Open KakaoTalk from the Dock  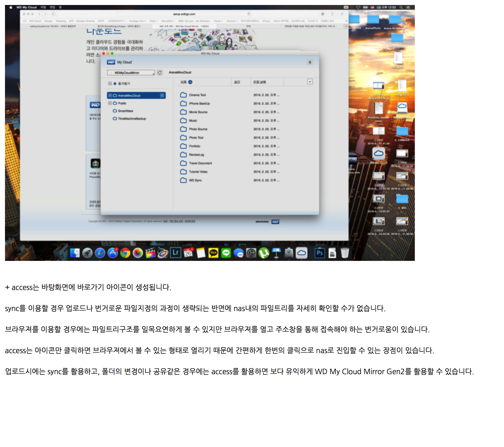(x=213, y=253)
